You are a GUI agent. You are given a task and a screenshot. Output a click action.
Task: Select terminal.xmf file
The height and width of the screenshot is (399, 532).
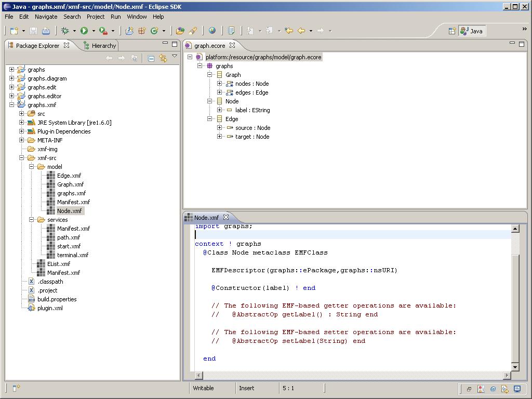73,255
